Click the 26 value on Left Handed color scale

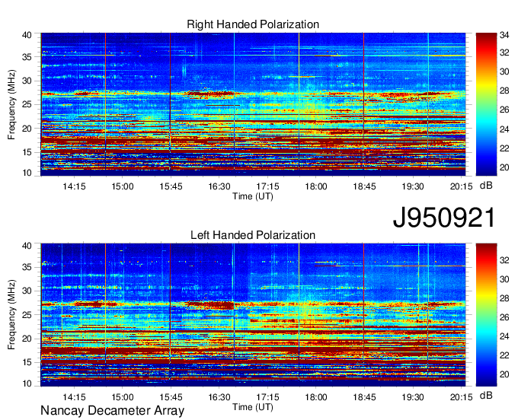(504, 317)
